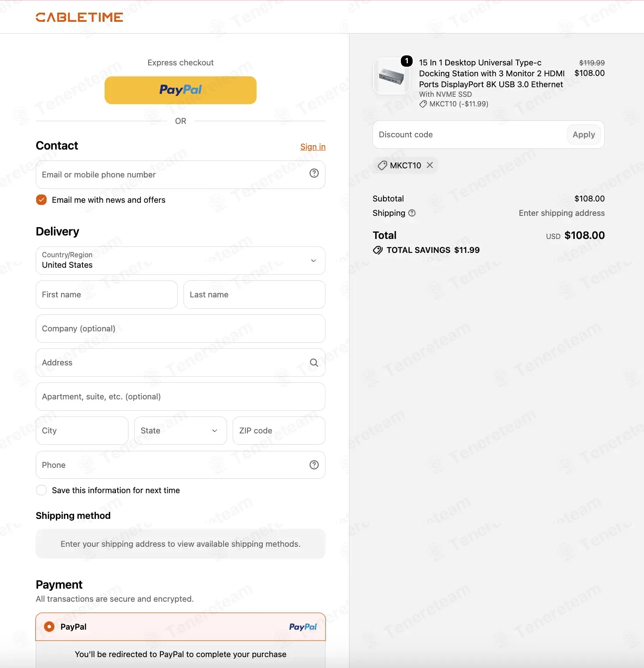This screenshot has height=668, width=644.
Task: Focus the Discount code field
Action: [x=470, y=134]
